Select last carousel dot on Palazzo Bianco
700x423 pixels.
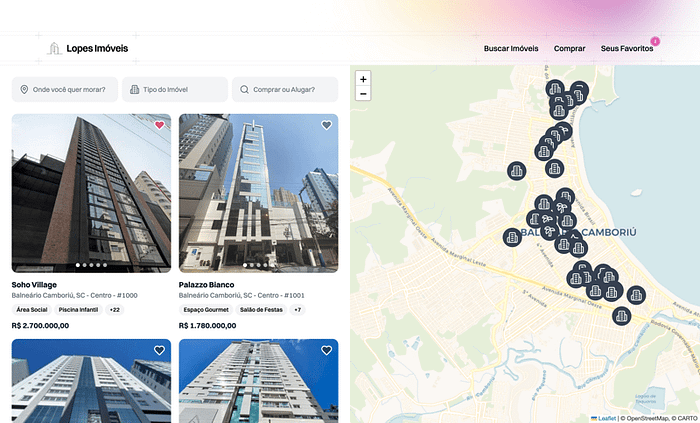click(272, 265)
